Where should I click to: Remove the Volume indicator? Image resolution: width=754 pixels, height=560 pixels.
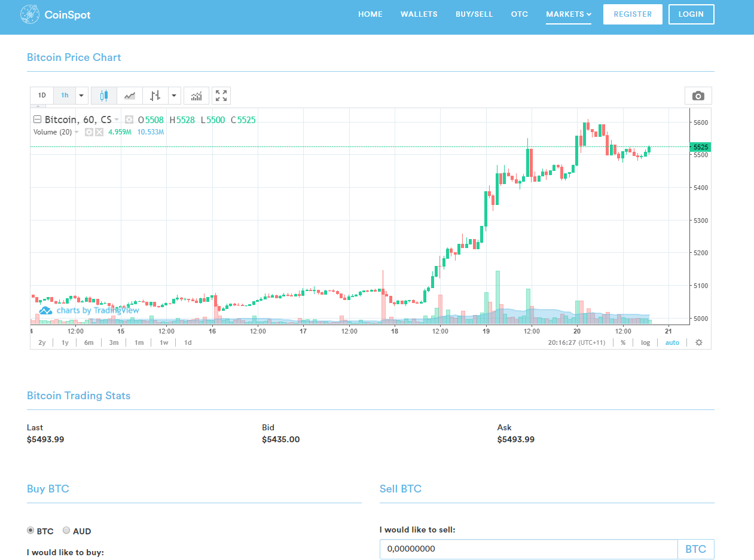pyautogui.click(x=99, y=132)
